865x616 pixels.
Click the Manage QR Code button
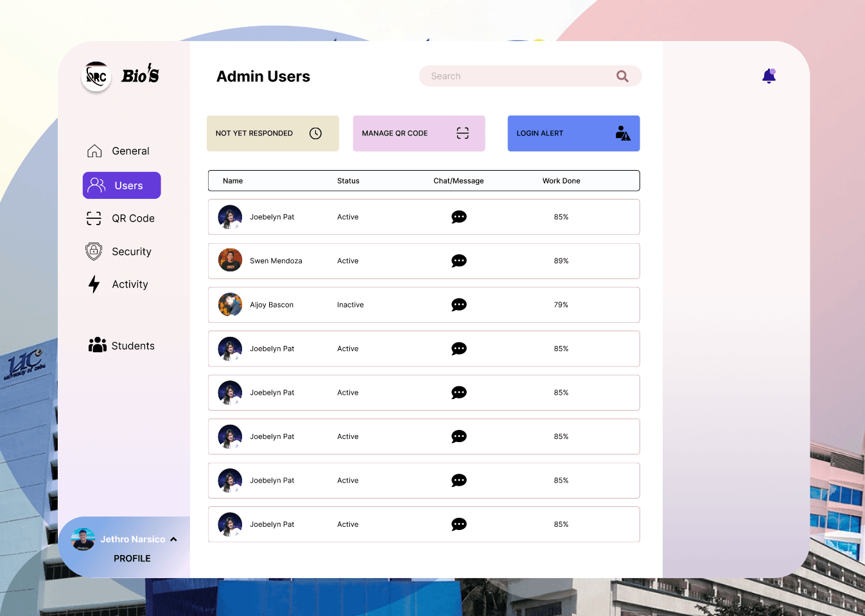[x=419, y=133]
